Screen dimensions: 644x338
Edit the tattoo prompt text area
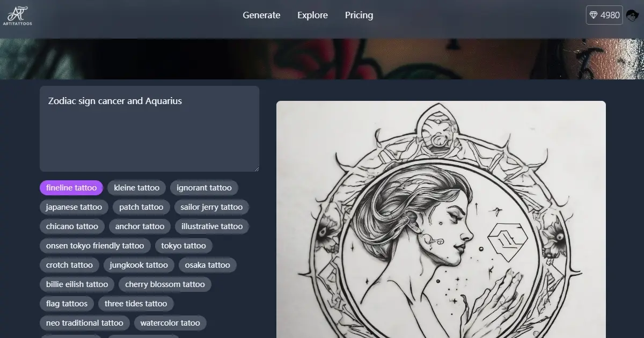[x=149, y=129]
